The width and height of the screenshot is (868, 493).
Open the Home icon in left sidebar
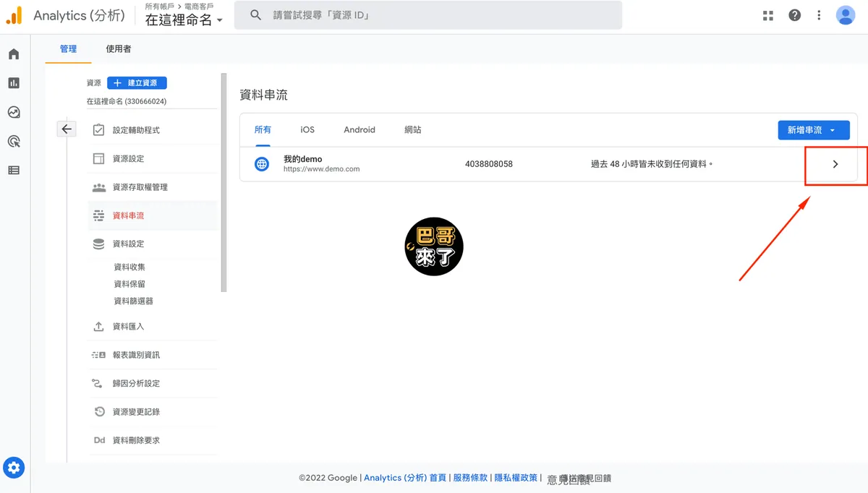[x=14, y=54]
